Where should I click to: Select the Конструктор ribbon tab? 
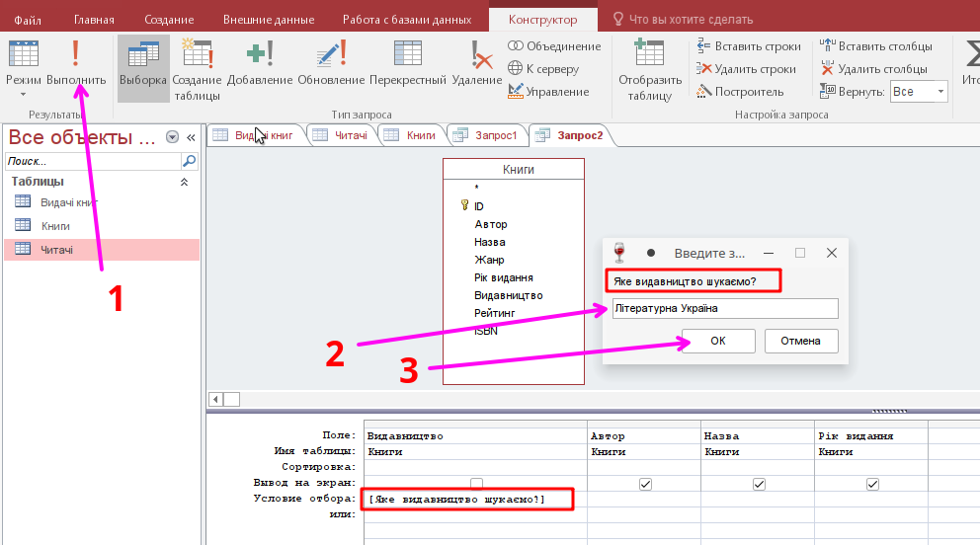click(x=542, y=20)
